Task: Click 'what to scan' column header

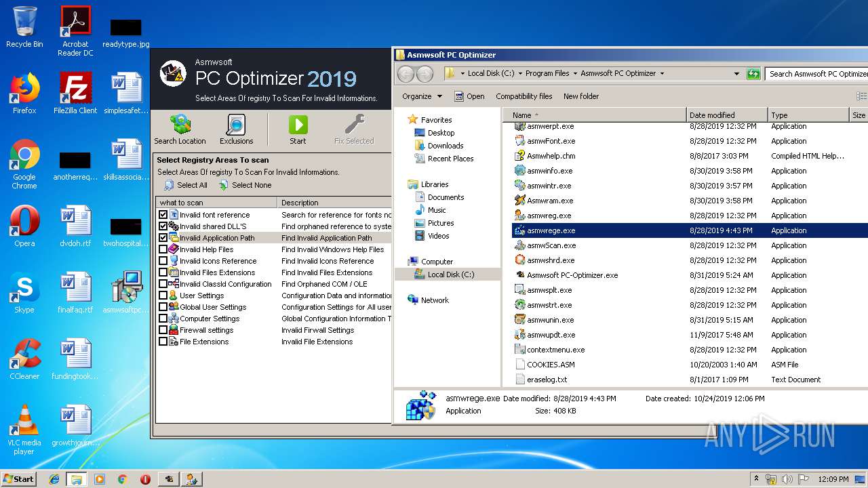Action: [x=216, y=203]
